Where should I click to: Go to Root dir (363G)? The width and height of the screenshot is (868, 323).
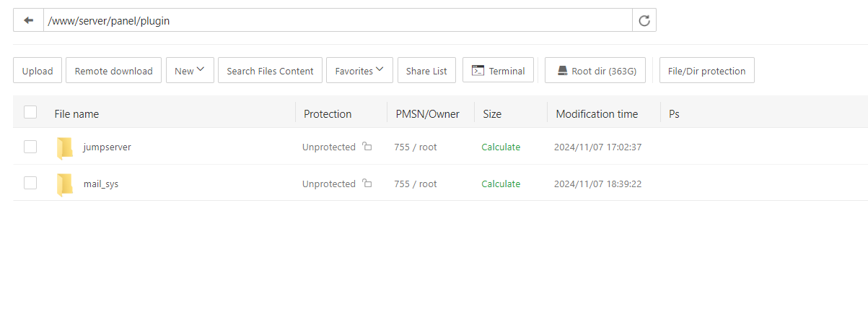click(595, 71)
